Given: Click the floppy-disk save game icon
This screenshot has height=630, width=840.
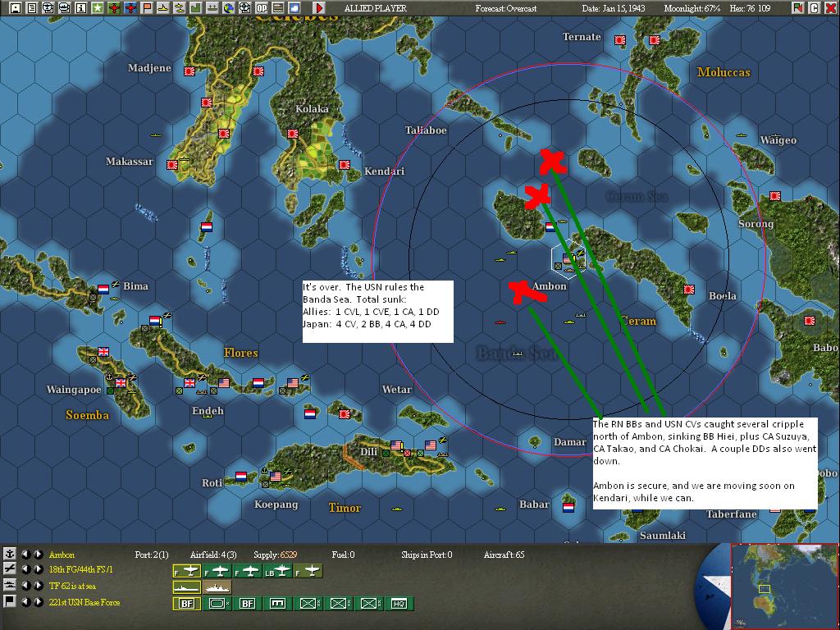Looking at the screenshot, I should (16, 8).
